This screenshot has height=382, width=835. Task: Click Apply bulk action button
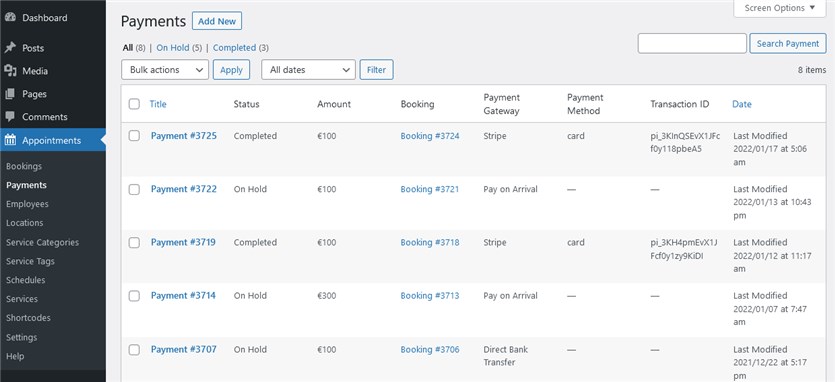(231, 70)
